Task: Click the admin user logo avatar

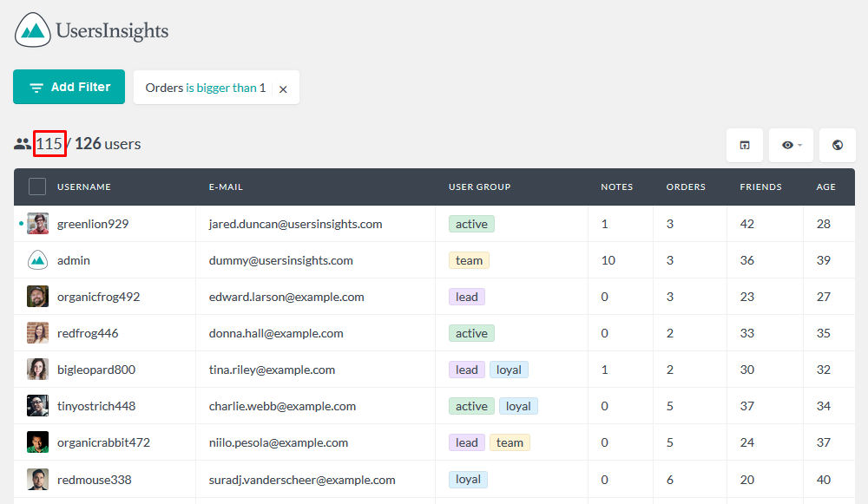Action: pos(37,260)
